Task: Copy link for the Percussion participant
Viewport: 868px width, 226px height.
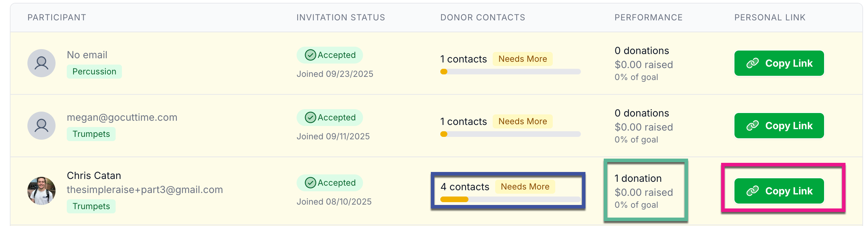Action: (779, 63)
